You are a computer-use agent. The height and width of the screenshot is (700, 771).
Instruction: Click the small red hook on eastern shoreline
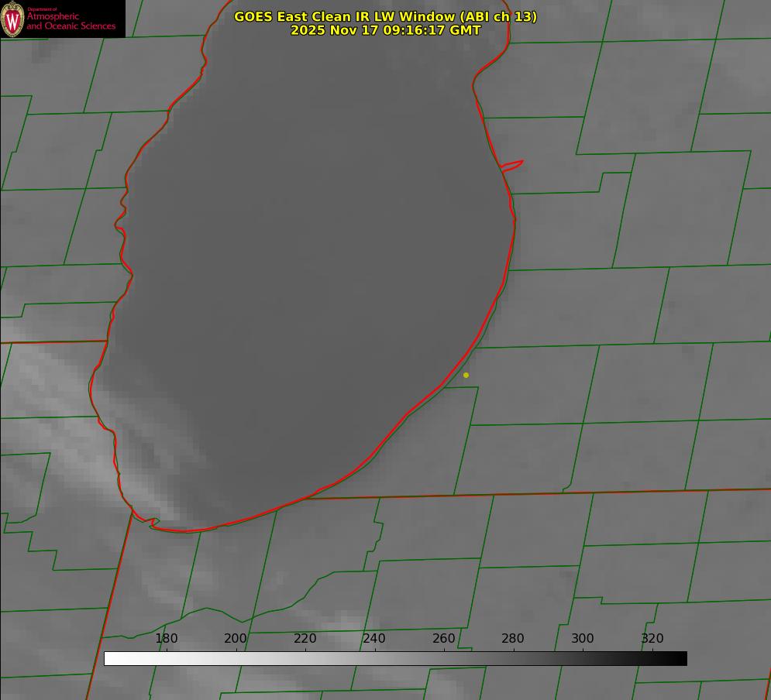[x=512, y=165]
